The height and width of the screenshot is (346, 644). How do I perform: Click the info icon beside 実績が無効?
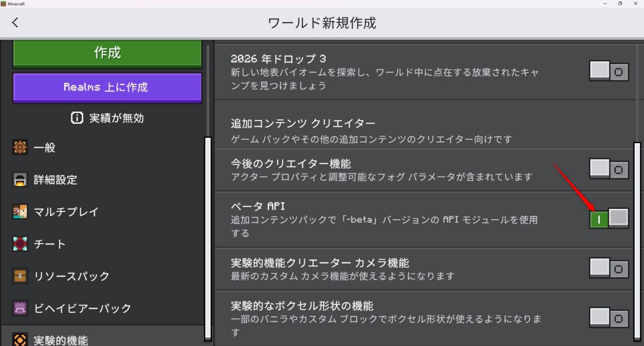pyautogui.click(x=76, y=118)
